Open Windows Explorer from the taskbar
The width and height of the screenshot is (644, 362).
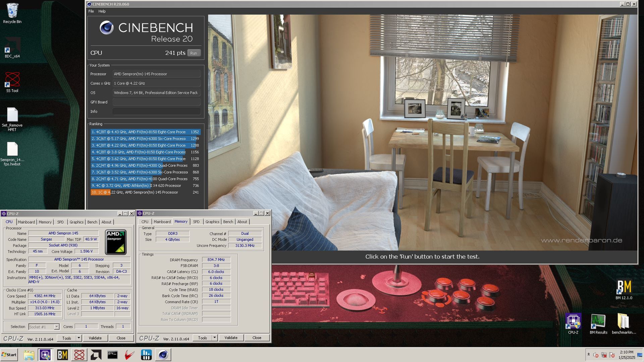[x=29, y=355]
